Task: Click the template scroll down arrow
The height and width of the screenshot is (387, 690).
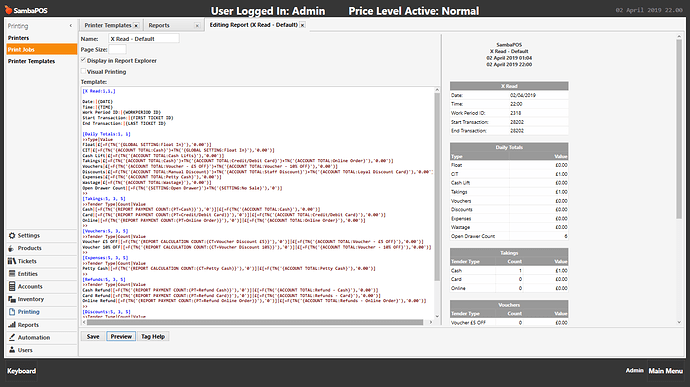Action: tap(437, 316)
